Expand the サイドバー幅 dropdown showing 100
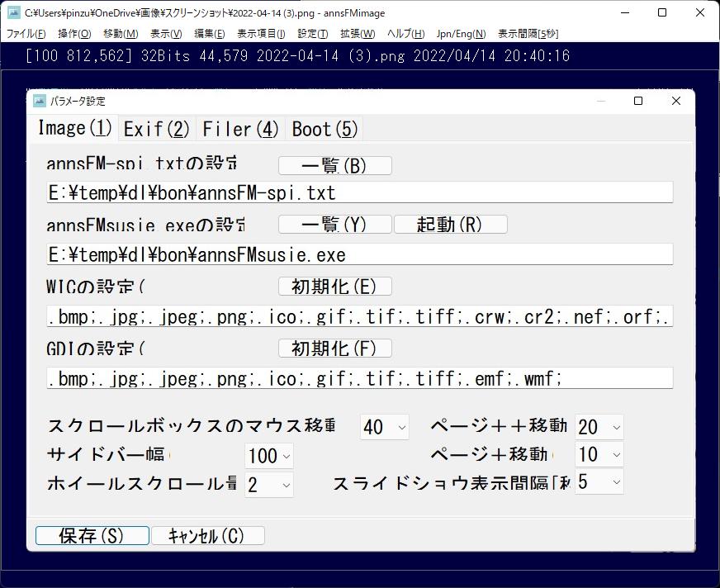Screen dimensions: 720x588 click(269, 456)
